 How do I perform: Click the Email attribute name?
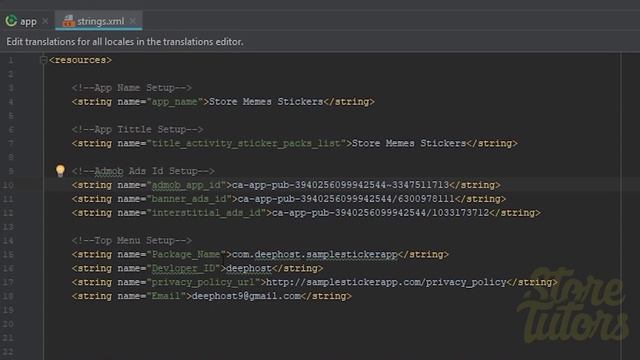(166, 296)
